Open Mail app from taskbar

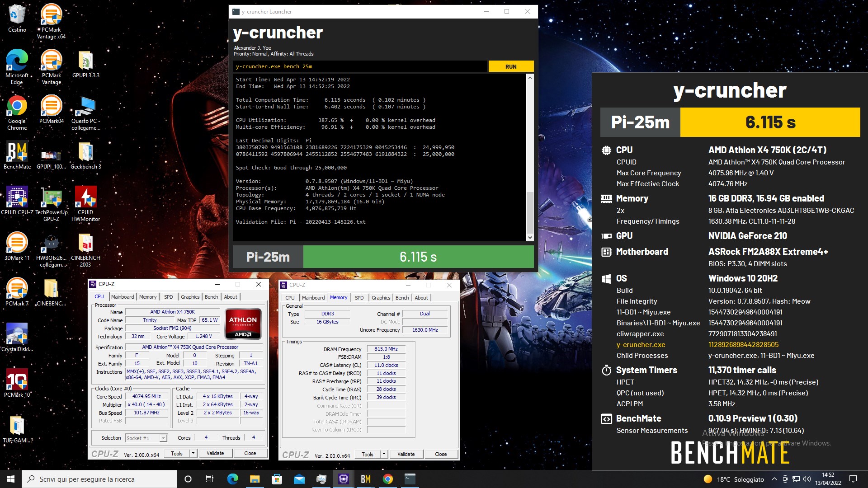click(x=299, y=479)
